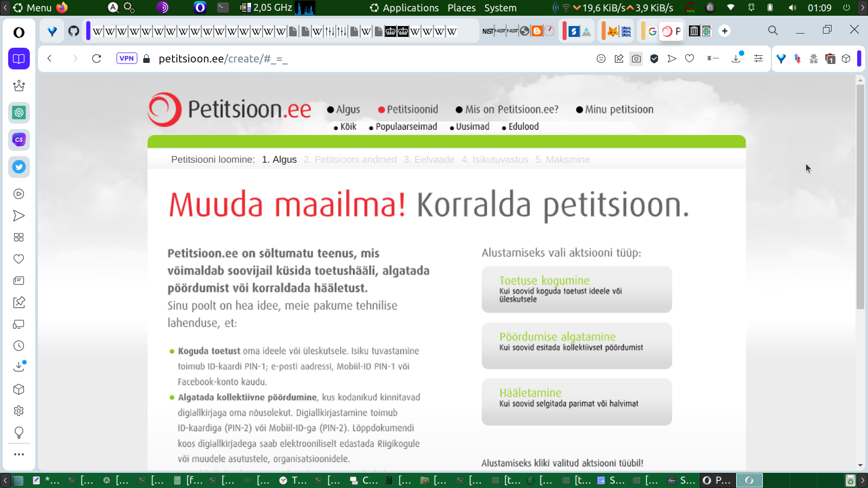
Task: Reload the petitsioon.ee page
Action: tap(97, 59)
